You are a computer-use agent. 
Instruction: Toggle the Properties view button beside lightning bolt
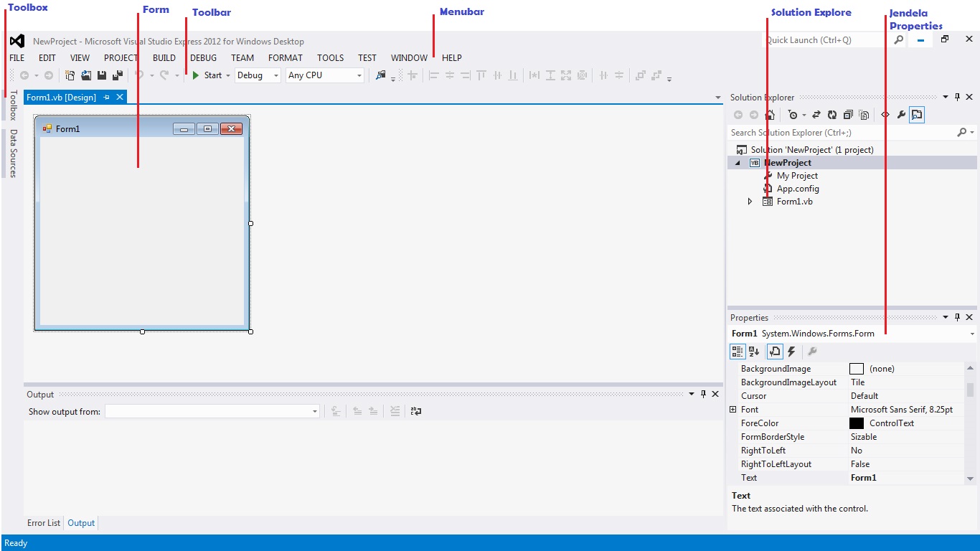[775, 352]
